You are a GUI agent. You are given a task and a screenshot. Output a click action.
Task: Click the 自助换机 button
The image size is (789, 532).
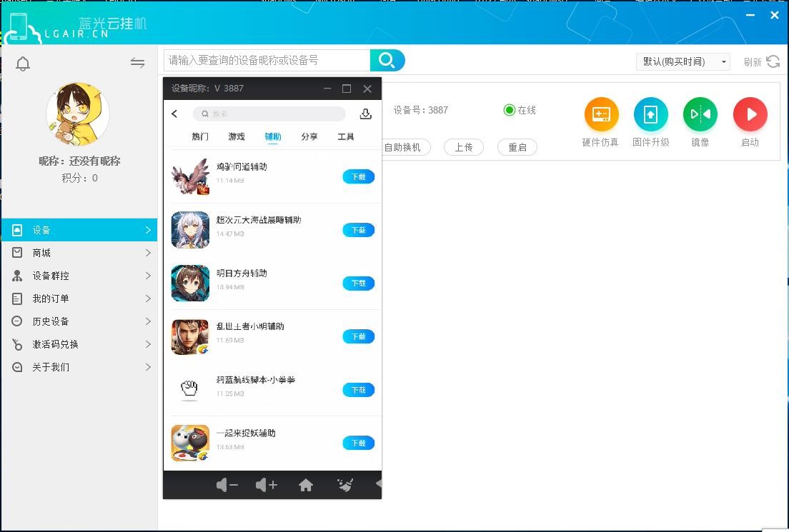[x=405, y=147]
